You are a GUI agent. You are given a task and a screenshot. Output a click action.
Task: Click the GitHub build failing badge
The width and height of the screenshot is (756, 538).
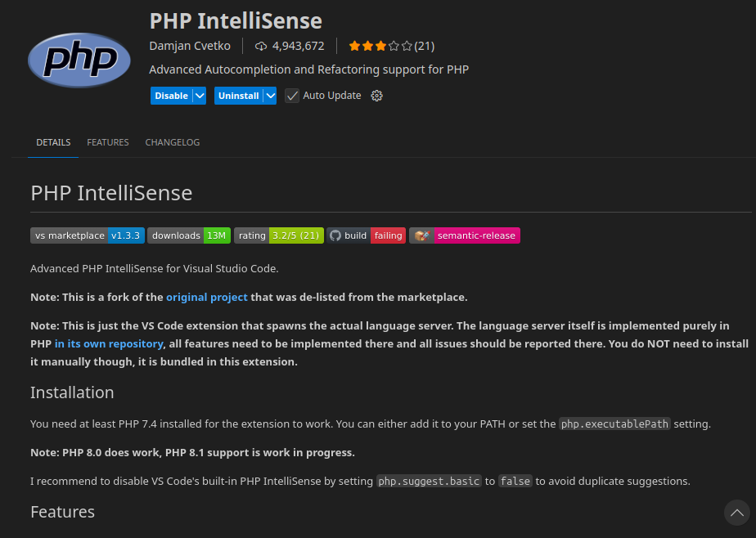coord(366,235)
